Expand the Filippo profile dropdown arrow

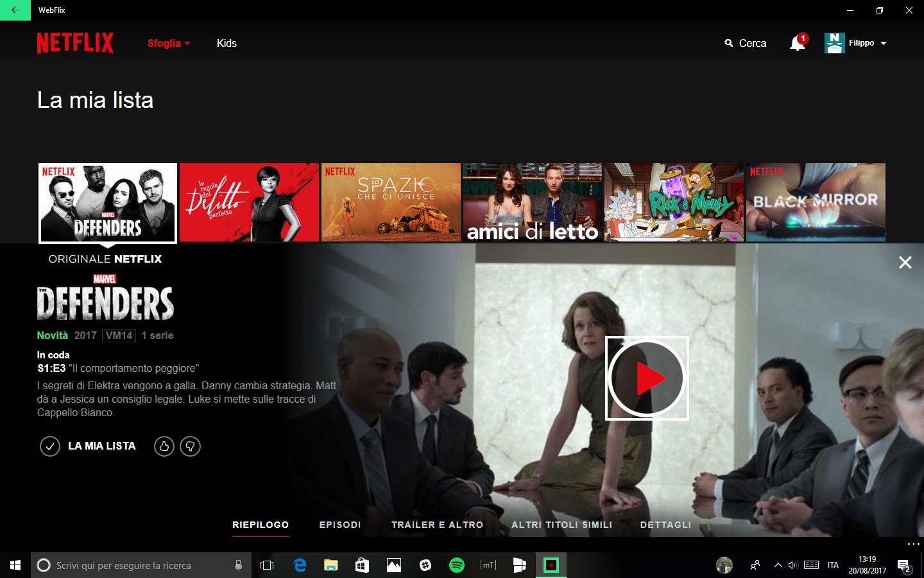point(884,43)
